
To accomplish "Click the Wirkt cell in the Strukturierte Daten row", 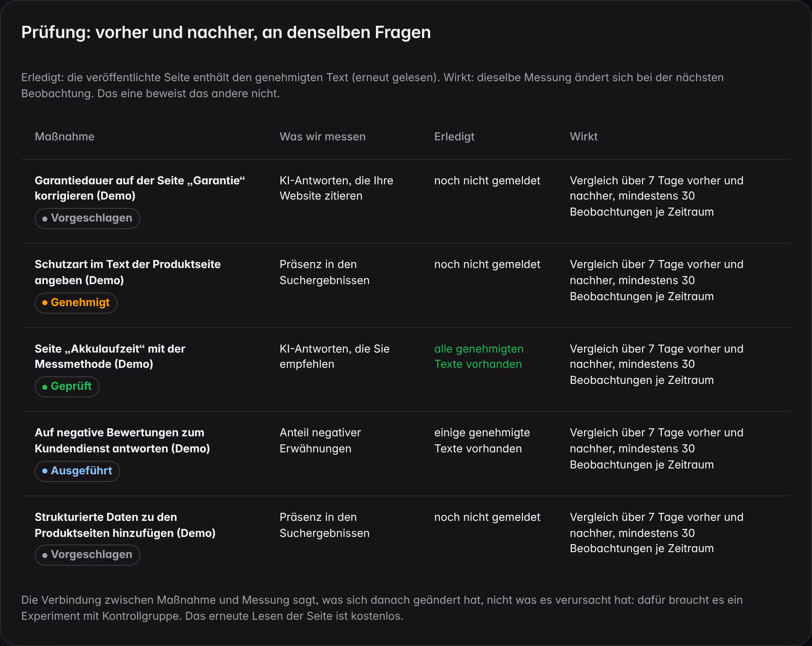I will click(x=656, y=533).
